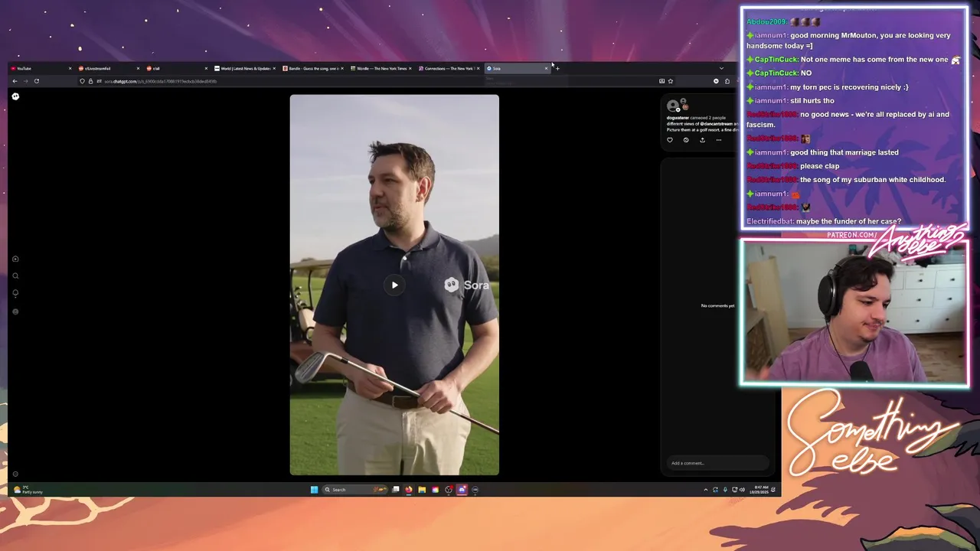The height and width of the screenshot is (551, 980).
Task: Open the @dancantstream mention link
Action: [716, 124]
